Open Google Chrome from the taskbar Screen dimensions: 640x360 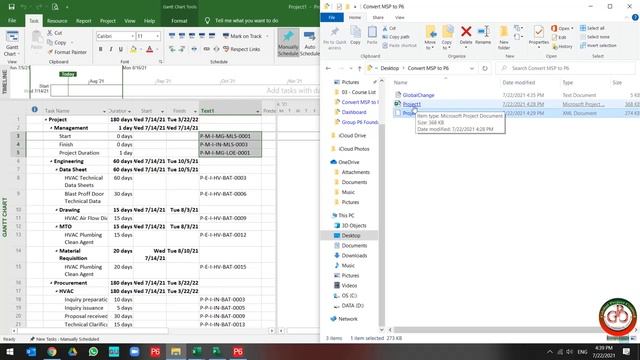coord(51,351)
